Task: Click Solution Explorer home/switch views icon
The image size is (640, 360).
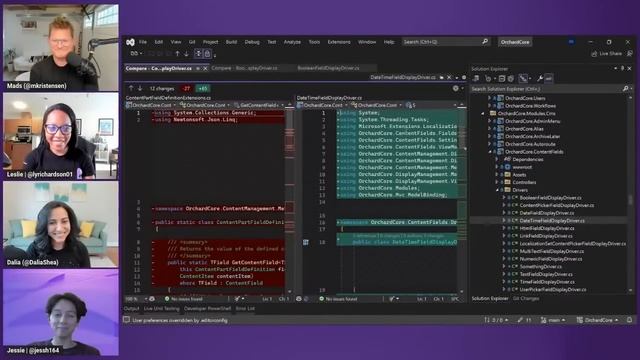Action: [x=476, y=78]
